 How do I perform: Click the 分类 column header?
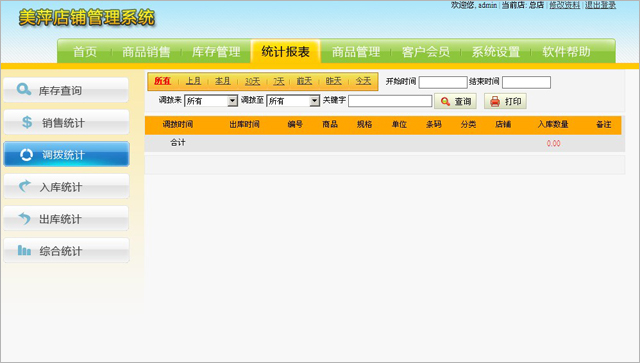coord(468,124)
